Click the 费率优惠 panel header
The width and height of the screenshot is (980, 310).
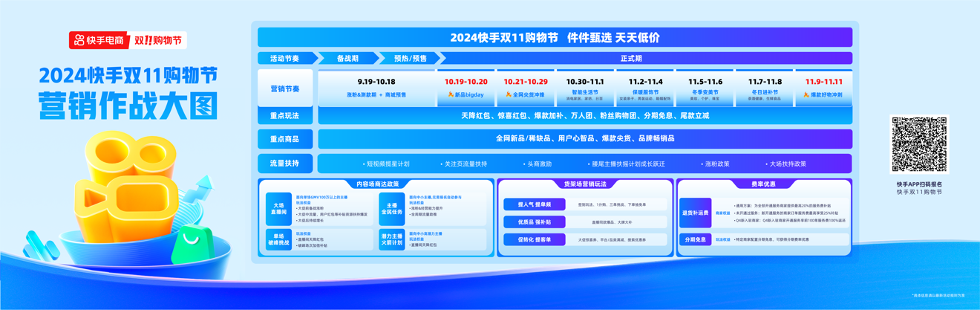point(764,184)
